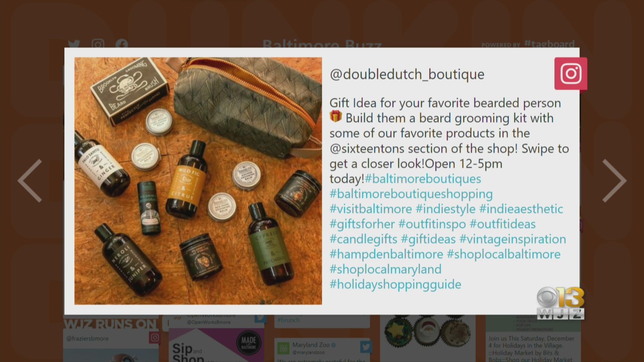Viewport: 644px width, 362px height.
Task: Open the Twitter icon in the header
Action: (x=74, y=44)
